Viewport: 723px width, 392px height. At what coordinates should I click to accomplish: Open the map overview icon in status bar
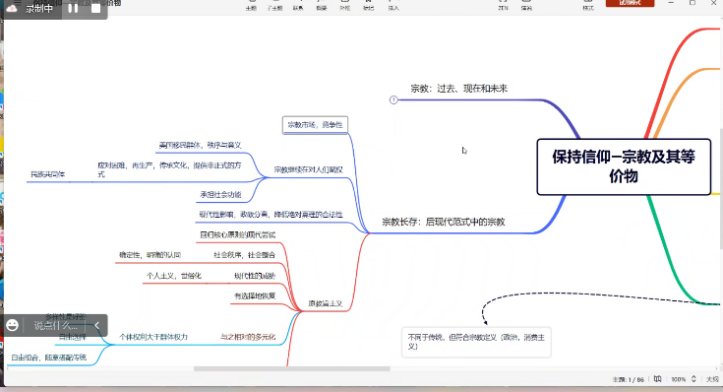pyautogui.click(x=658, y=379)
